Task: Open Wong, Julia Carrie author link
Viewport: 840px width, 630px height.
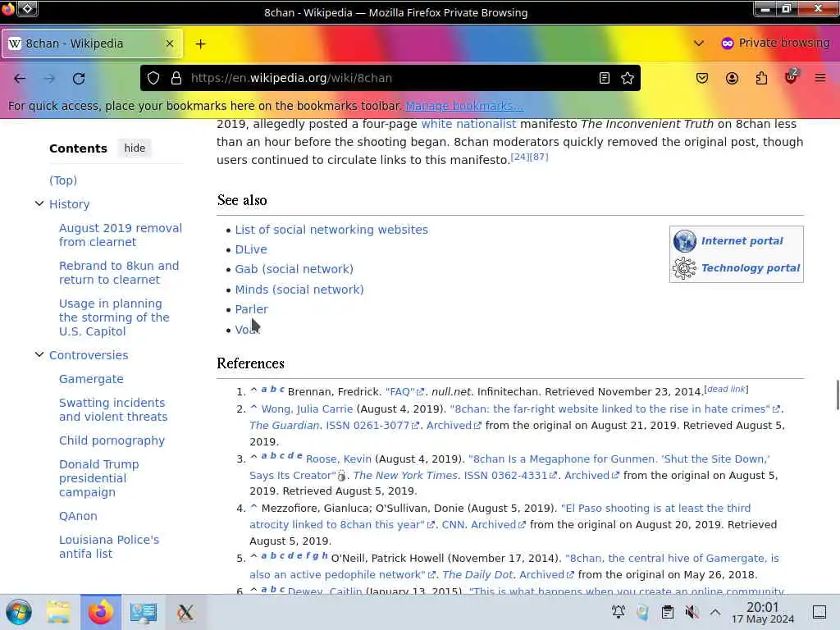Action: pos(307,409)
